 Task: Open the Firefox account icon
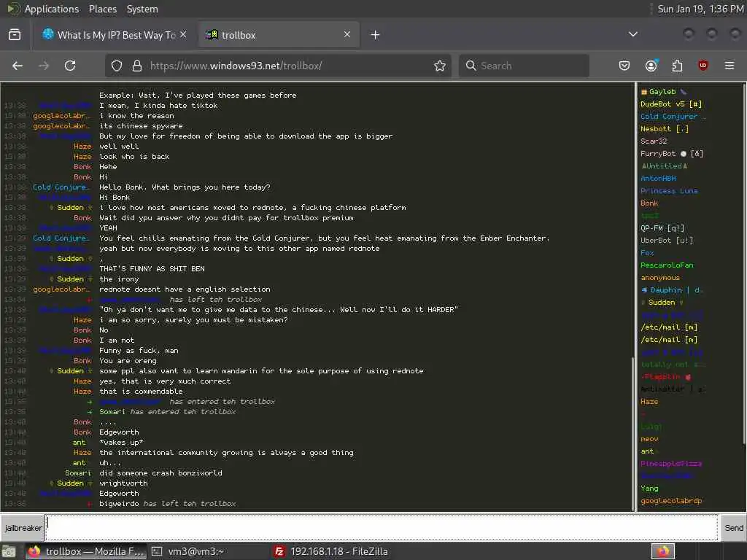click(x=651, y=66)
